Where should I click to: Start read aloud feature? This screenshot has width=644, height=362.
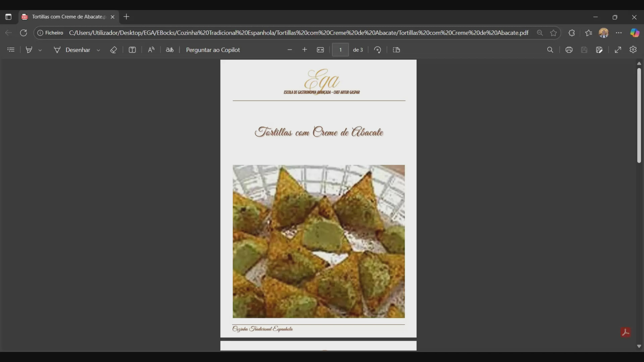point(151,50)
